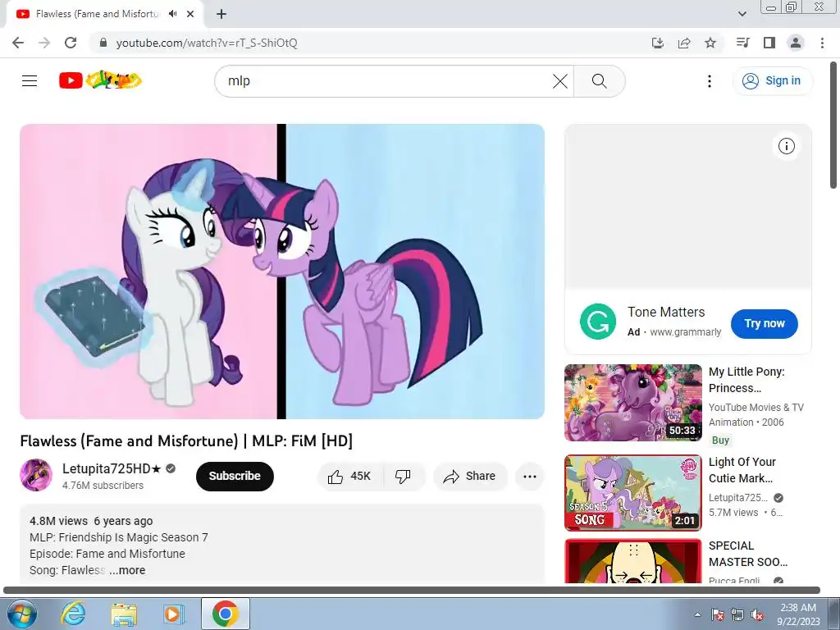Image resolution: width=840 pixels, height=630 pixels.
Task: Click the ad info icon
Action: click(787, 146)
